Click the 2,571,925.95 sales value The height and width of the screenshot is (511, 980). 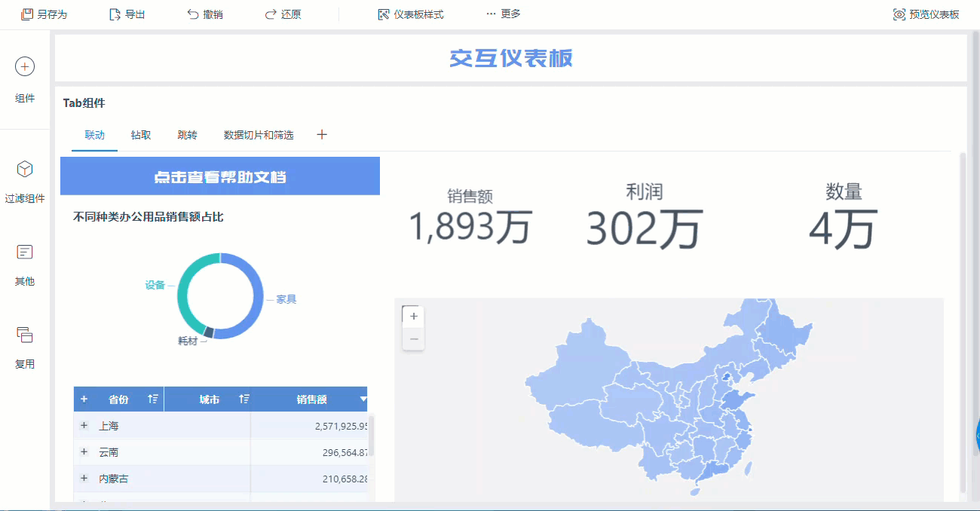(341, 427)
